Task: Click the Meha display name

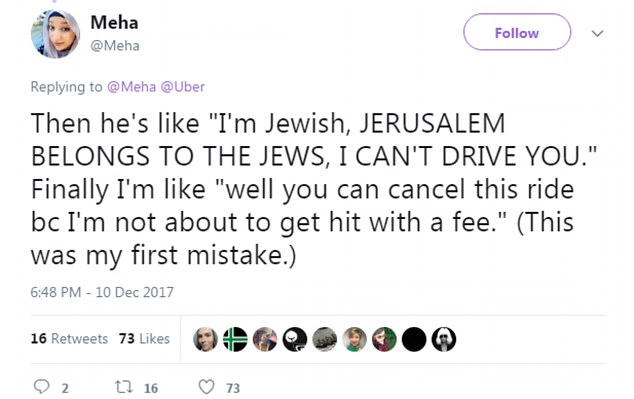Action: pos(114,22)
